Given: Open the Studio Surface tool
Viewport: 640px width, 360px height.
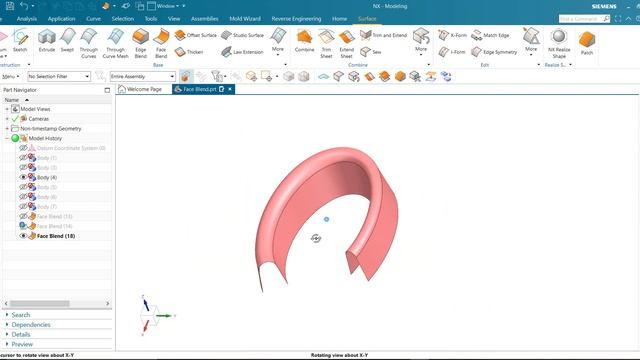Looking at the screenshot, I should point(242,35).
